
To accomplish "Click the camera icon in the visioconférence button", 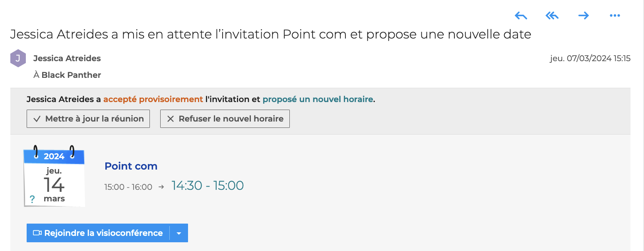I will (37, 233).
